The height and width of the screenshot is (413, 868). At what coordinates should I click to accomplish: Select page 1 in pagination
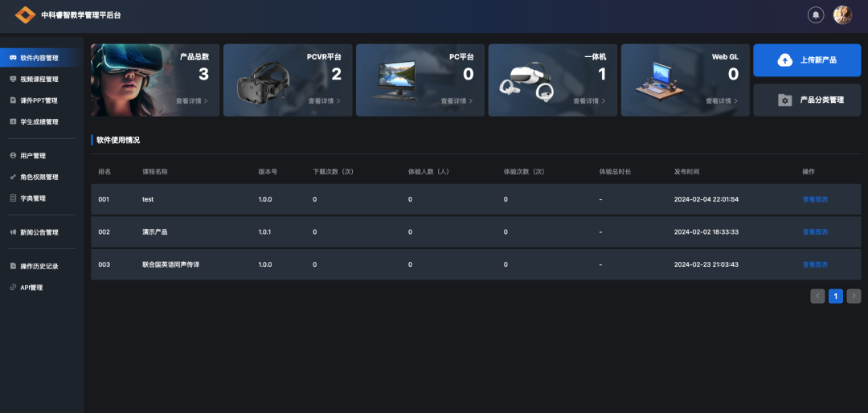pyautogui.click(x=836, y=296)
